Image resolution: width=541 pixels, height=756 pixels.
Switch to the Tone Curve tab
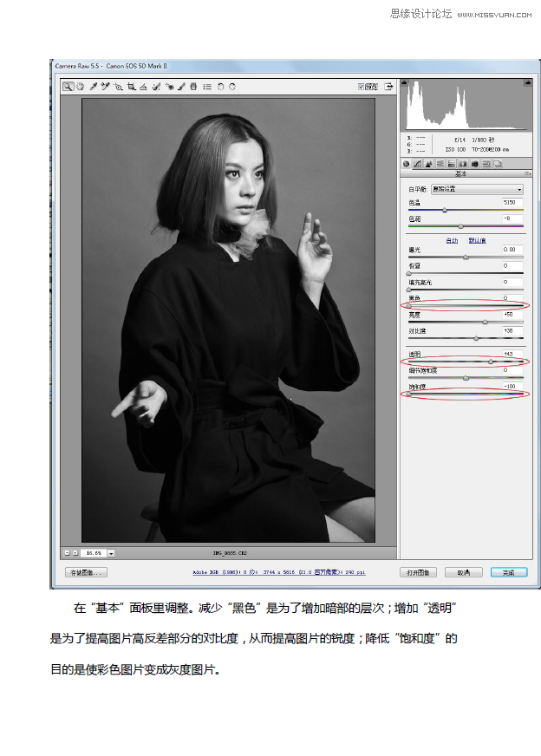click(x=418, y=163)
